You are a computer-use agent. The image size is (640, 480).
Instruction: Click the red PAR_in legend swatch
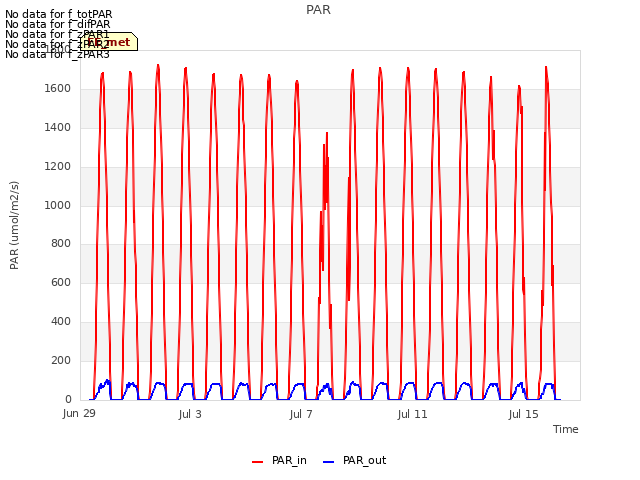[258, 462]
